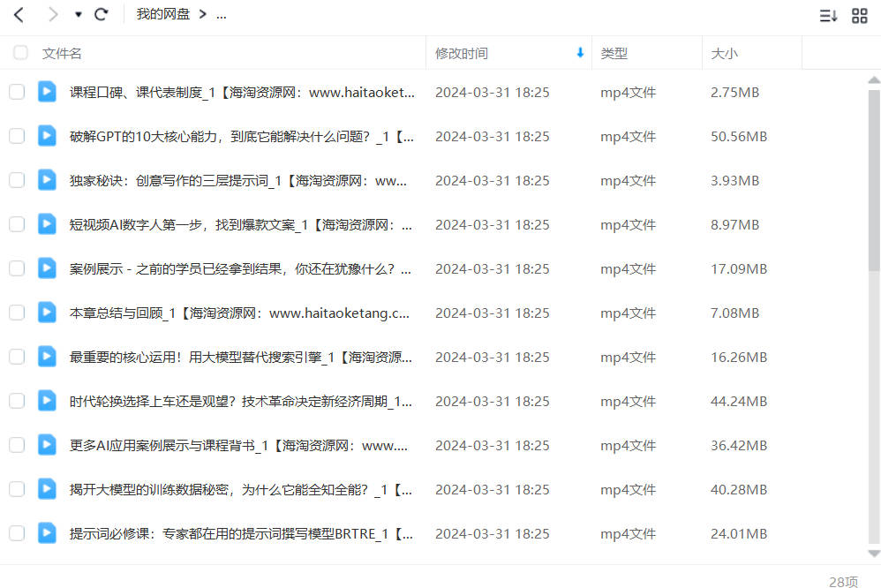Click video icon of 最重要的核心运用 file

pos(47,357)
